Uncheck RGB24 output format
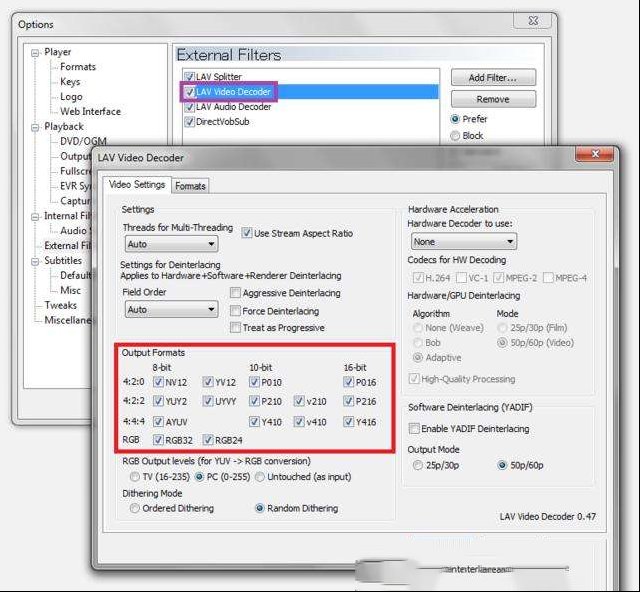 click(208, 440)
